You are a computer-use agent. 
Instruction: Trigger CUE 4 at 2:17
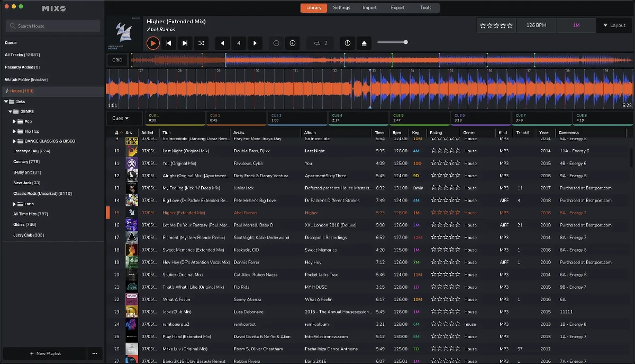pyautogui.click(x=358, y=118)
